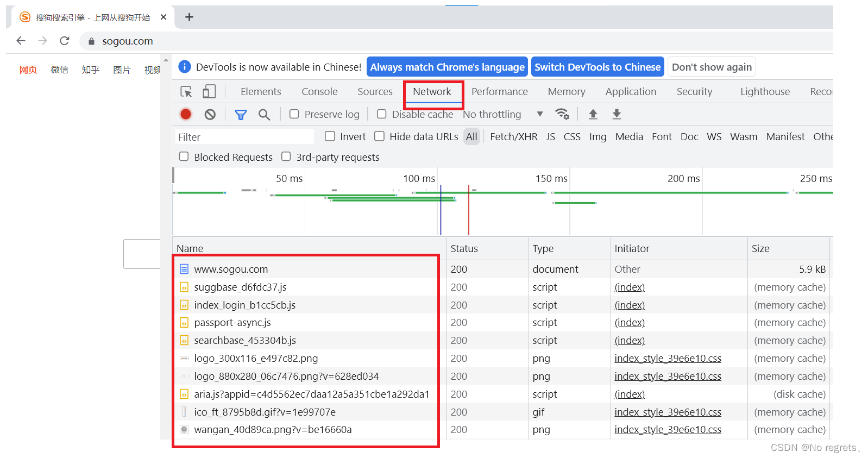Filter requests by Font type
The height and width of the screenshot is (458, 868).
click(662, 137)
